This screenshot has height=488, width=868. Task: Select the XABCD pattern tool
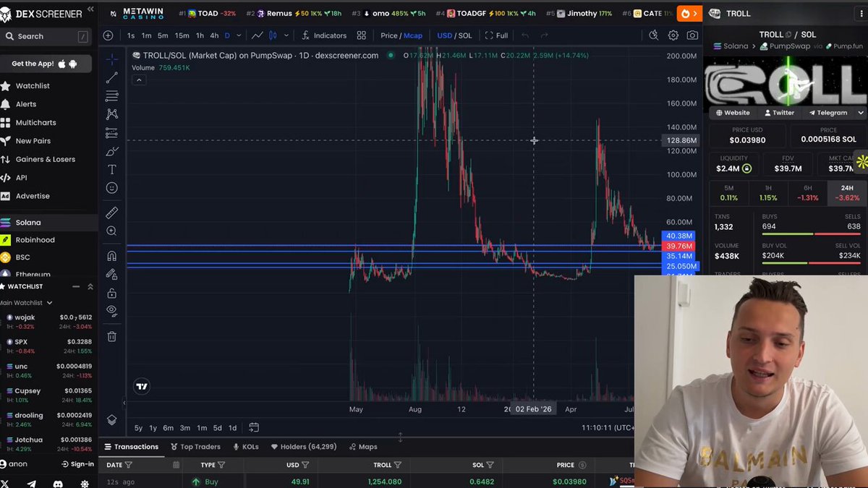coord(111,114)
